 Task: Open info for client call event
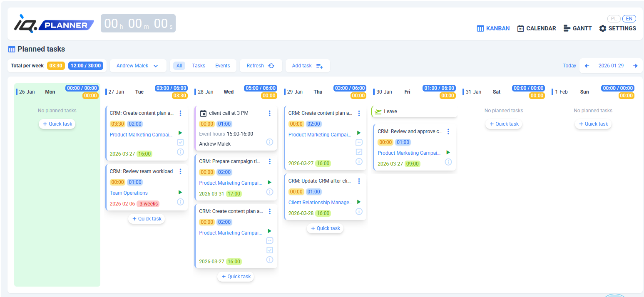pyautogui.click(x=269, y=142)
